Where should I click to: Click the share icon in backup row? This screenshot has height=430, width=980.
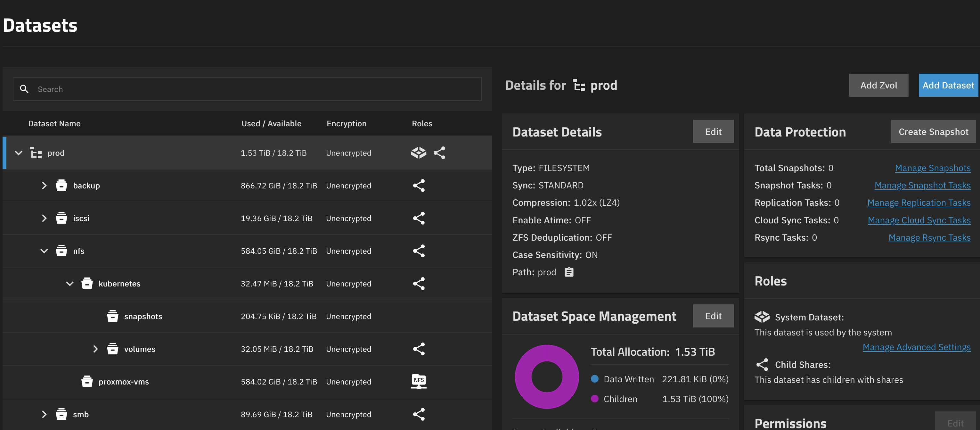(x=419, y=185)
